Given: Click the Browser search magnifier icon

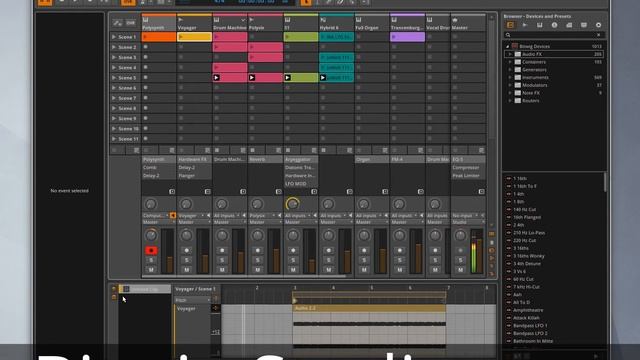Looking at the screenshot, I should pyautogui.click(x=508, y=35).
